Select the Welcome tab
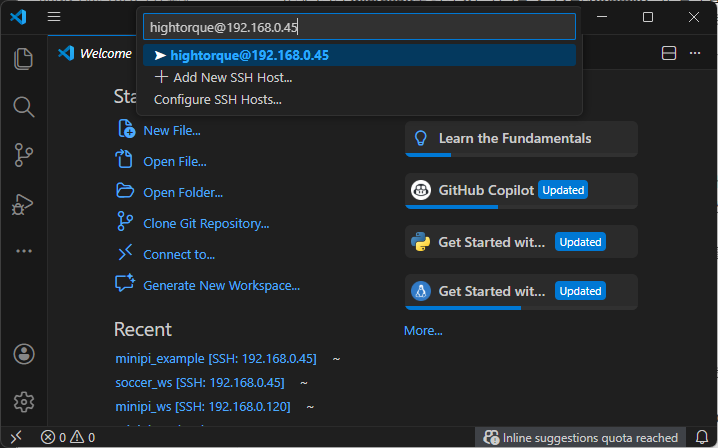Image resolution: width=718 pixels, height=448 pixels. click(x=95, y=54)
